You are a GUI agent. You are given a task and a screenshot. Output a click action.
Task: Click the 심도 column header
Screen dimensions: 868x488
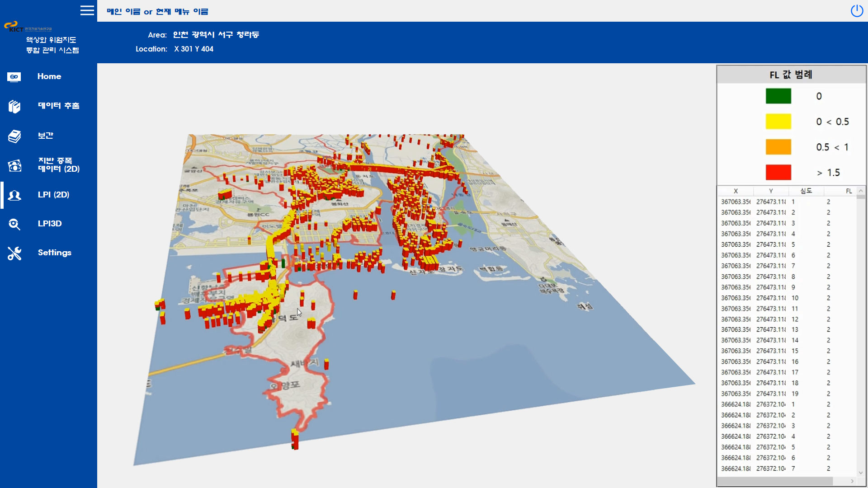(x=806, y=191)
